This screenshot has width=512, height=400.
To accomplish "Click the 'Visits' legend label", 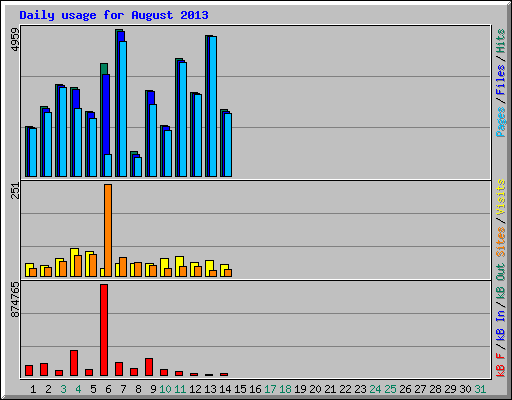I will click(x=501, y=197).
